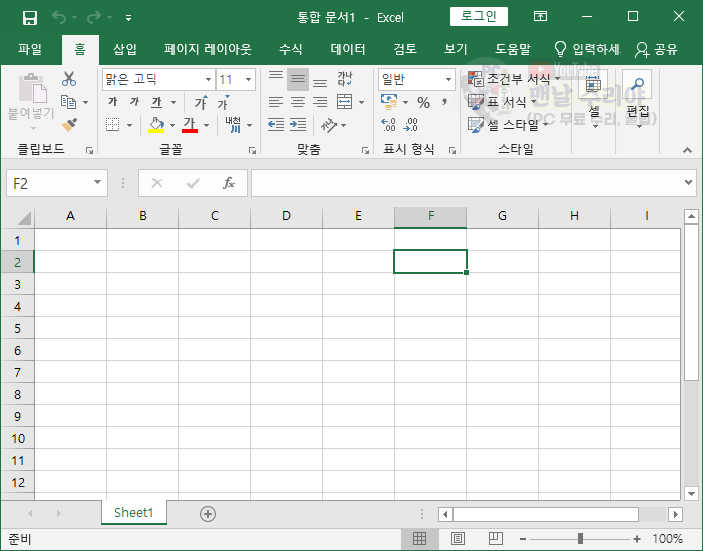Apply red font color 가

(x=190, y=125)
